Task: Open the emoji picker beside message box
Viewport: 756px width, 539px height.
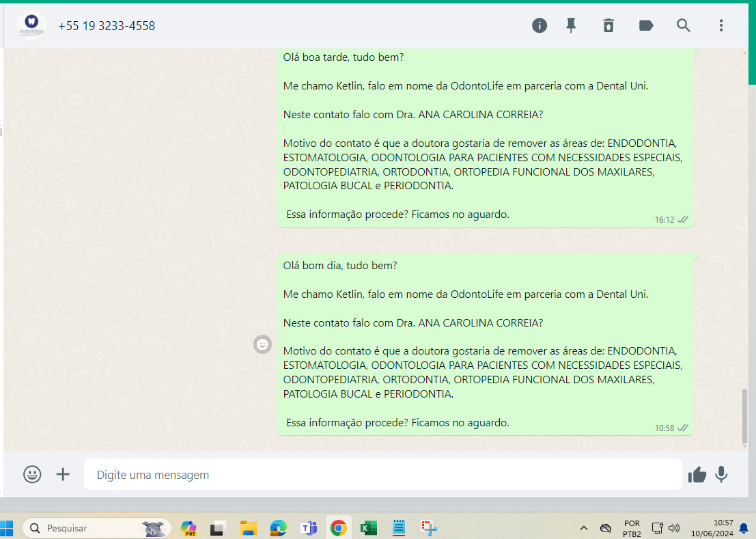Action: pyautogui.click(x=32, y=474)
